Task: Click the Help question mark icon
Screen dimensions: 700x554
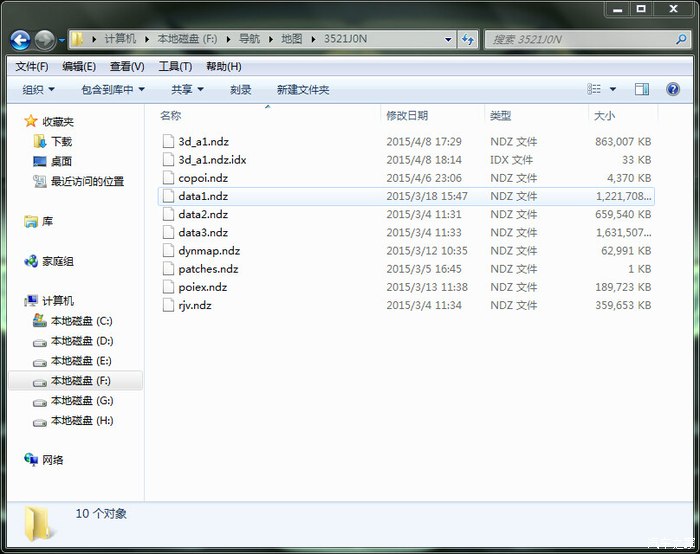Action: 673,89
